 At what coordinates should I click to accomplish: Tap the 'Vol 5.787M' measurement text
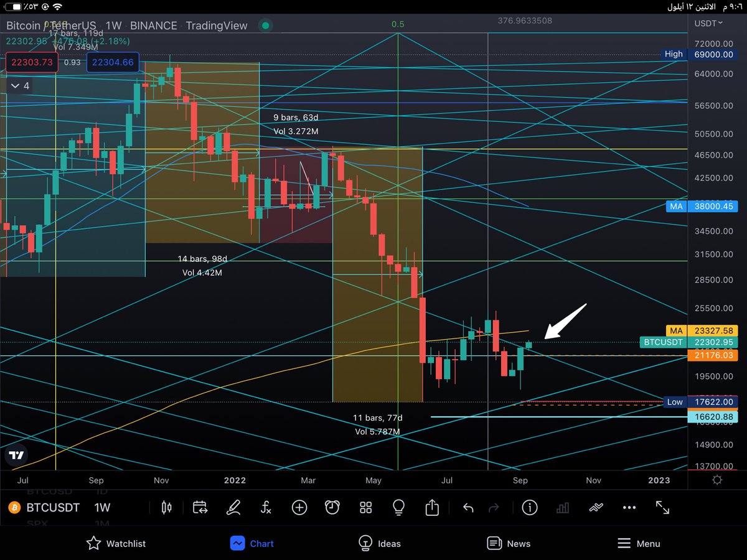click(378, 431)
